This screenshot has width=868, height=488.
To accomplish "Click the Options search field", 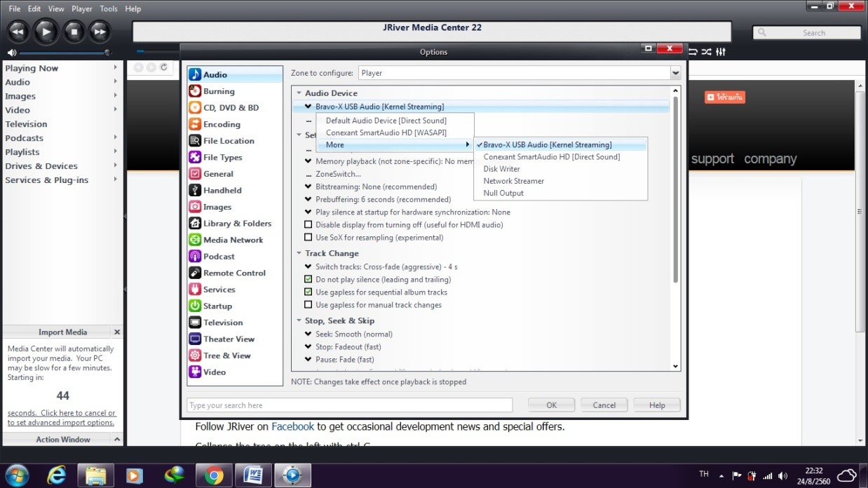I will (x=349, y=405).
